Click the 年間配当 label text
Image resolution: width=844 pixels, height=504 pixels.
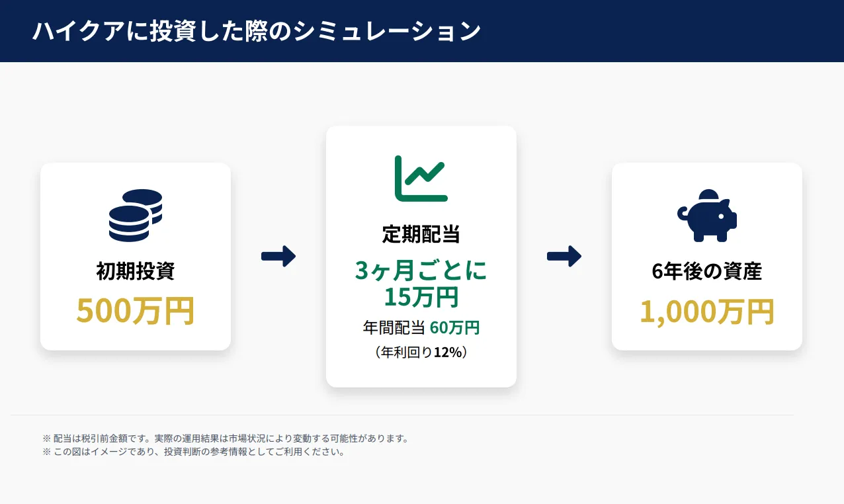[x=394, y=327]
